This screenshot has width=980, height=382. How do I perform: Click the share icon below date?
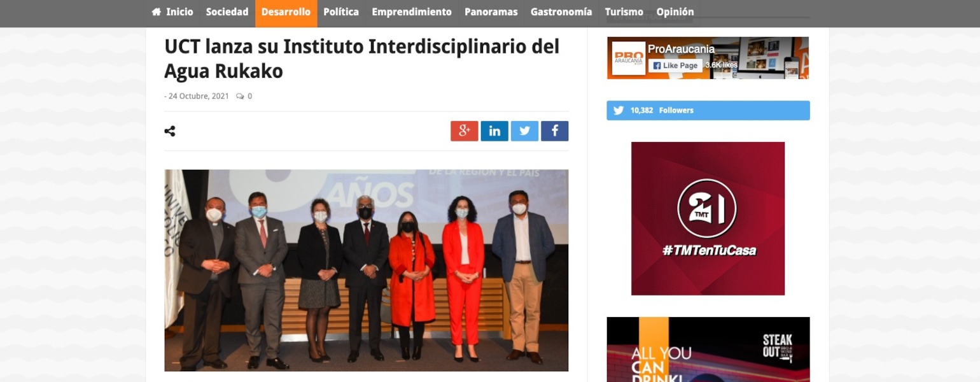click(170, 131)
